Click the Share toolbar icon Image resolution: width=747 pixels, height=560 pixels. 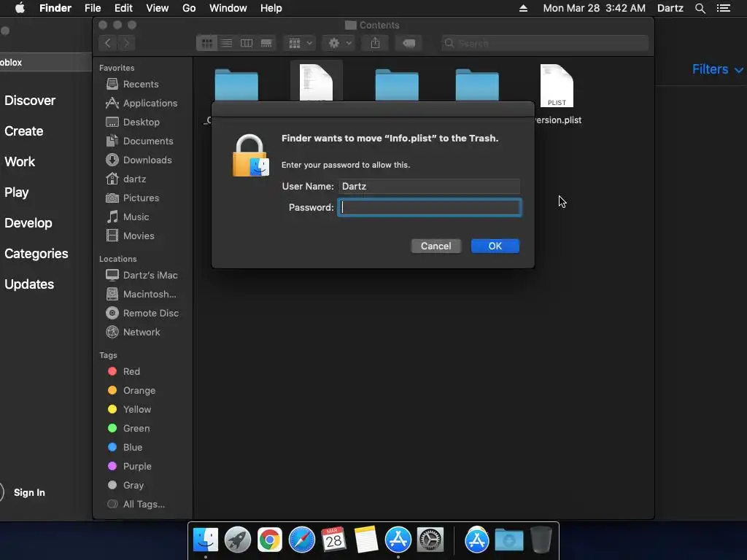376,43
